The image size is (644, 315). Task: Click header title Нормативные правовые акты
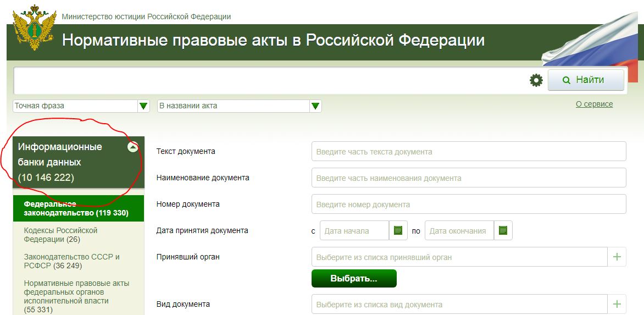point(273,40)
